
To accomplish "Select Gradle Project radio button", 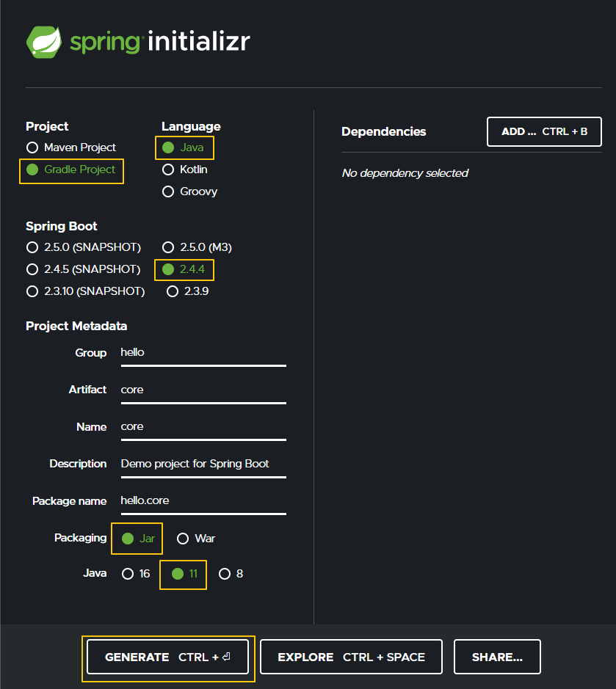I will coord(70,169).
